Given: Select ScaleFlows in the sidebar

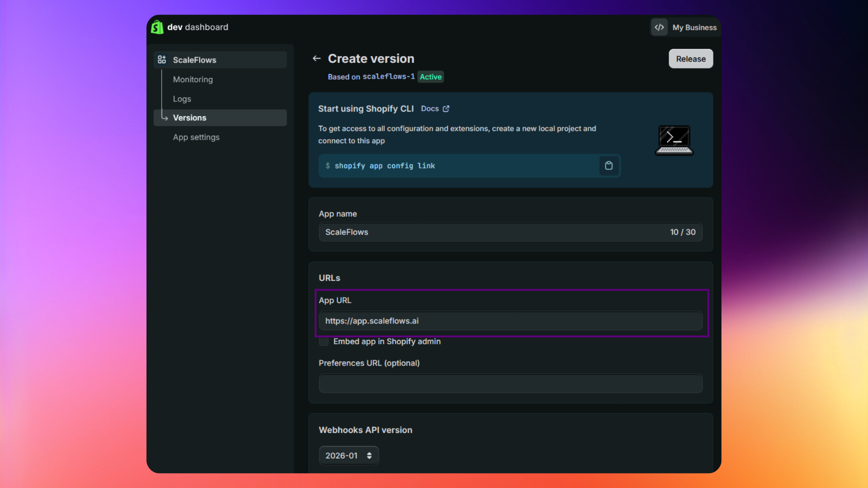Looking at the screenshot, I should click(x=220, y=60).
